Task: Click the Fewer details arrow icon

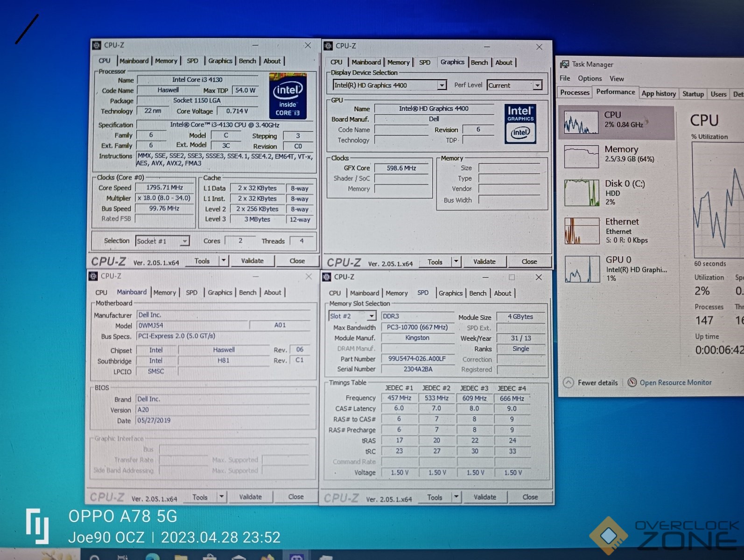Action: click(x=568, y=383)
